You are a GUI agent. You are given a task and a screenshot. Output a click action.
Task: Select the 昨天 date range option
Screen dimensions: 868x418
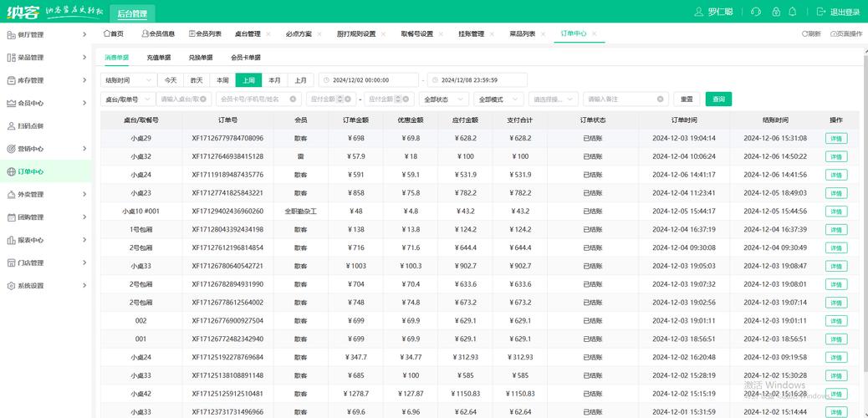pos(197,80)
